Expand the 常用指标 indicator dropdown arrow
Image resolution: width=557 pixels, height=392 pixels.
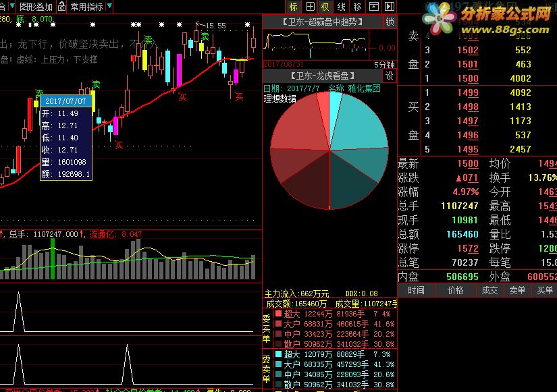109,6
